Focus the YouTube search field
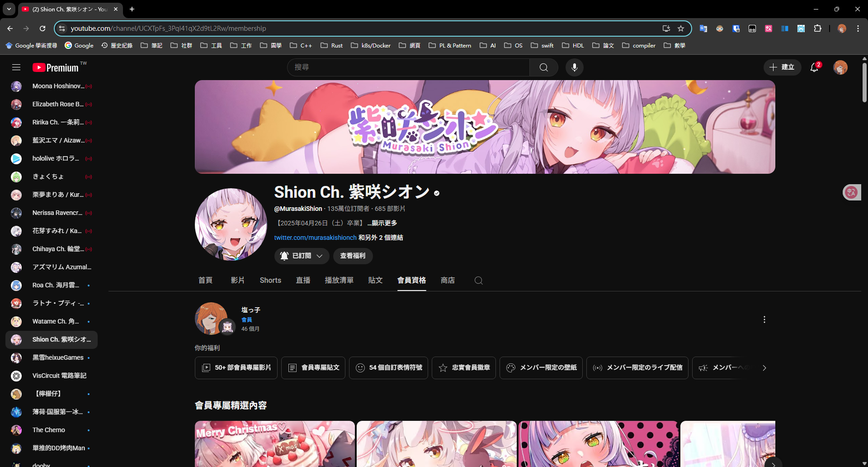 tap(408, 67)
